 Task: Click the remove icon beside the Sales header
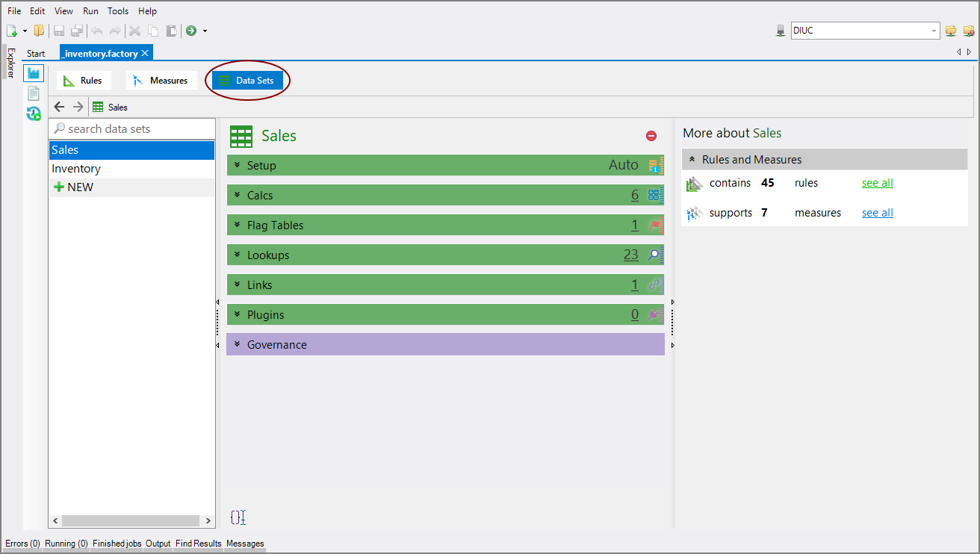click(651, 135)
